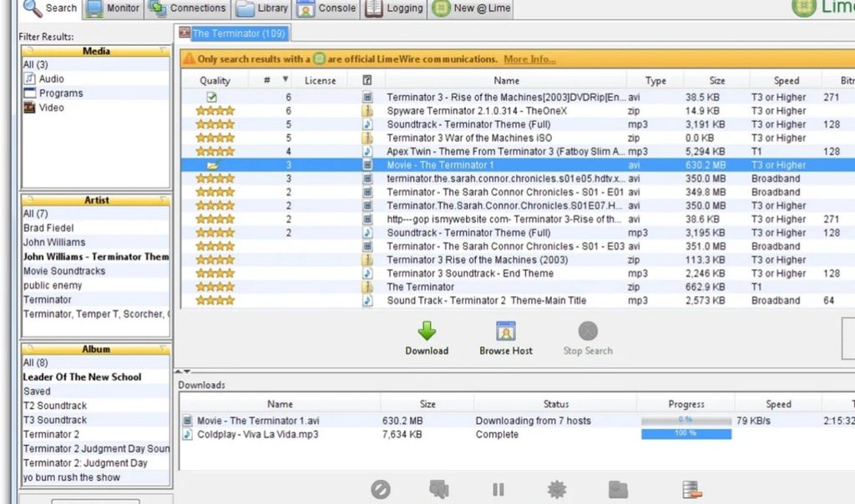The image size is (855, 504).
Task: Open the More Info link
Action: coord(529,59)
